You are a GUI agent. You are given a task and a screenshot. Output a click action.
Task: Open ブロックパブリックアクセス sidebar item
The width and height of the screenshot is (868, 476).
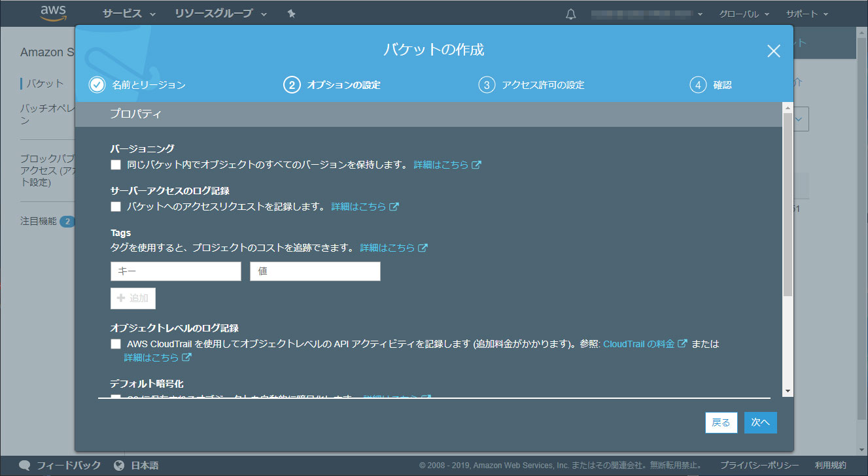coord(47,171)
